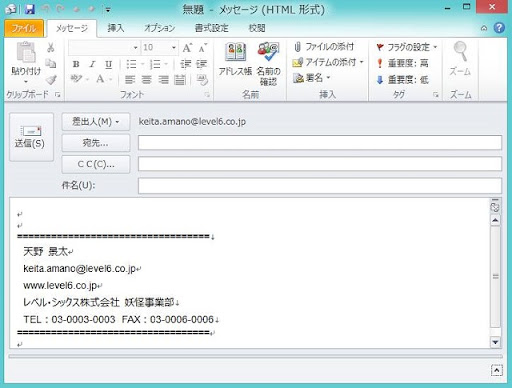512x388 pixels.
Task: Click into the CC field
Action: click(320, 164)
